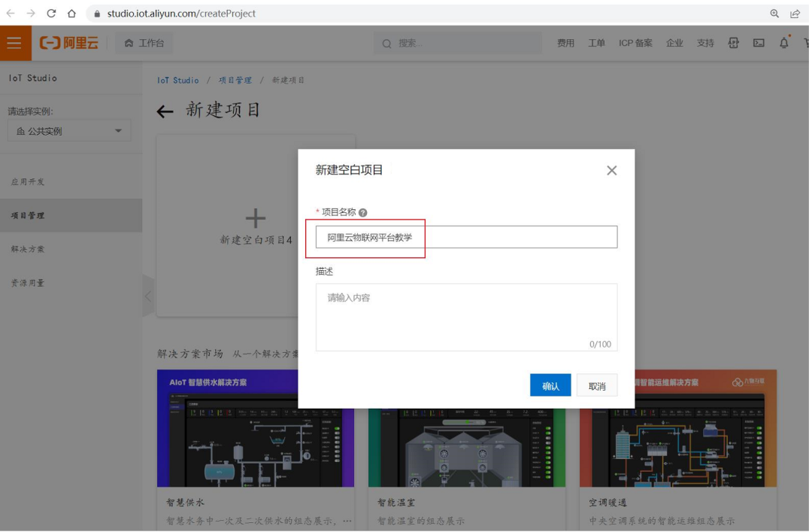Click the help icon next to 项目名称
Image resolution: width=812 pixels, height=532 pixels.
tap(363, 213)
